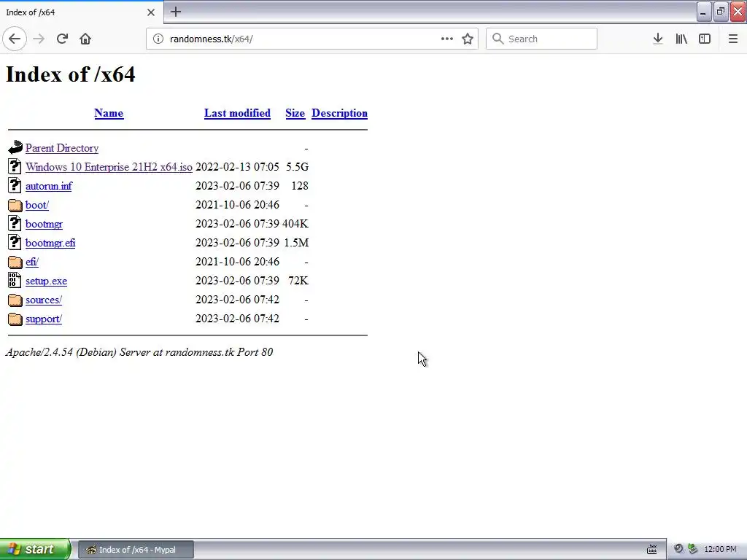Open the bootmgr.efi file link
Image resolution: width=747 pixels, height=560 pixels.
tap(50, 243)
